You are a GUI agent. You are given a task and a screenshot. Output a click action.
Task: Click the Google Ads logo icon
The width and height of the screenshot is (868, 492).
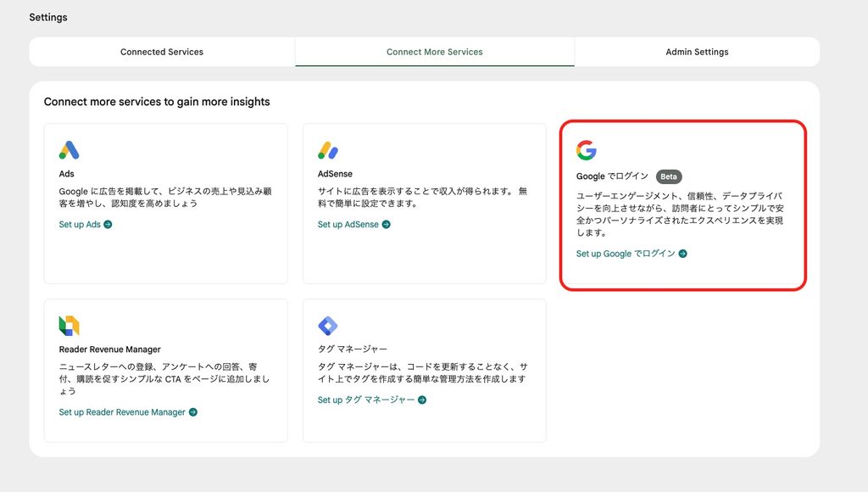coord(70,150)
